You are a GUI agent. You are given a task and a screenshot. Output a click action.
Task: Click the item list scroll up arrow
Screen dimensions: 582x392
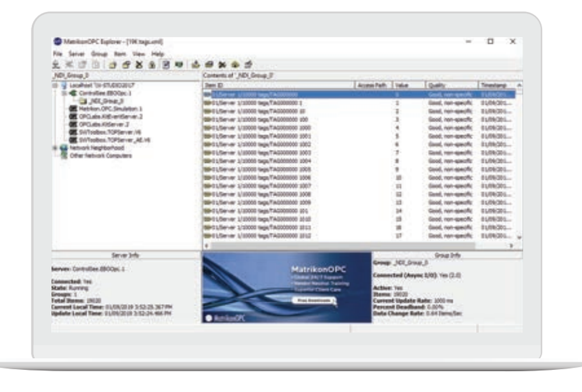519,85
